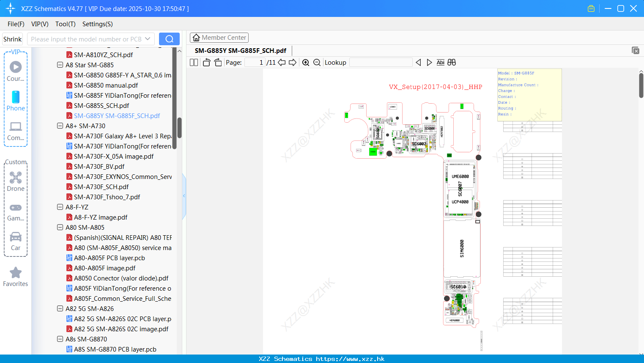Open the Tool(T) menu
The width and height of the screenshot is (644, 363).
click(x=66, y=24)
